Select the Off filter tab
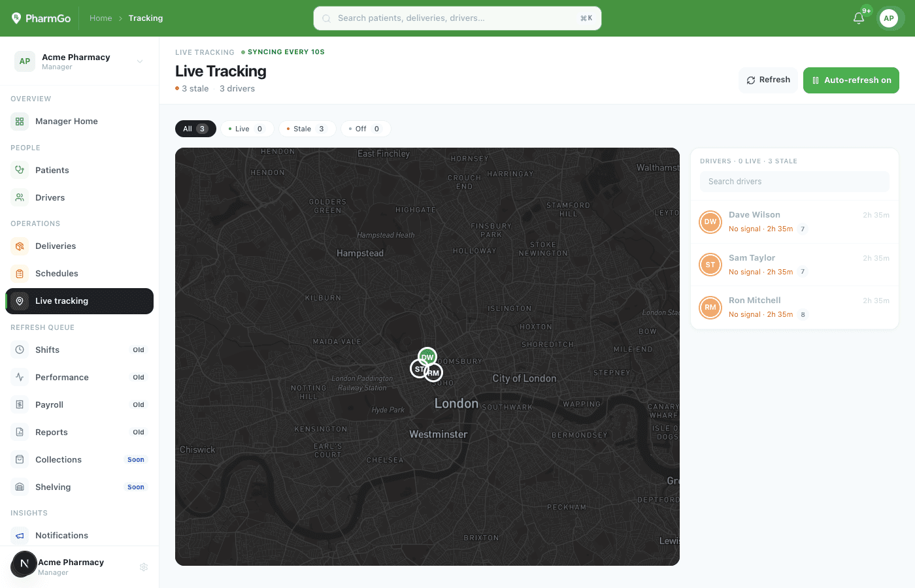This screenshot has width=915, height=588. click(x=365, y=129)
